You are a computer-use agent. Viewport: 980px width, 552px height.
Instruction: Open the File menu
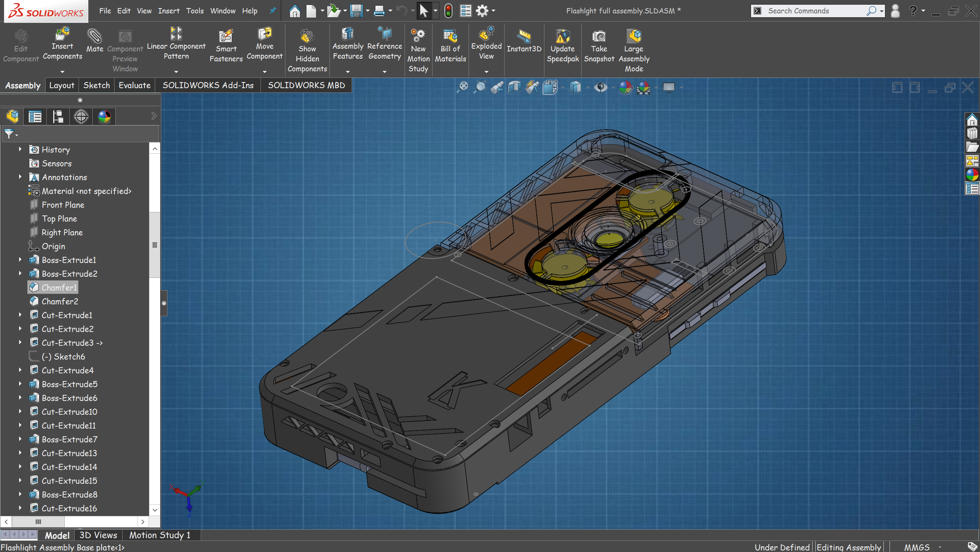pyautogui.click(x=105, y=11)
